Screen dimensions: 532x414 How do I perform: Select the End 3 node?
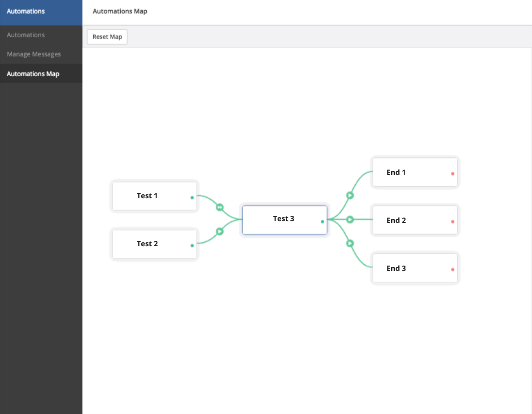(x=415, y=268)
